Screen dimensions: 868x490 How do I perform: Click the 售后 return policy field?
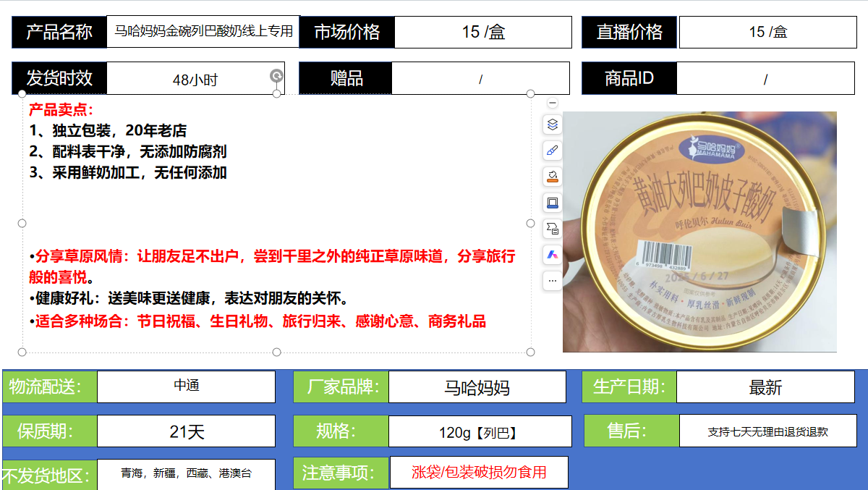click(767, 431)
